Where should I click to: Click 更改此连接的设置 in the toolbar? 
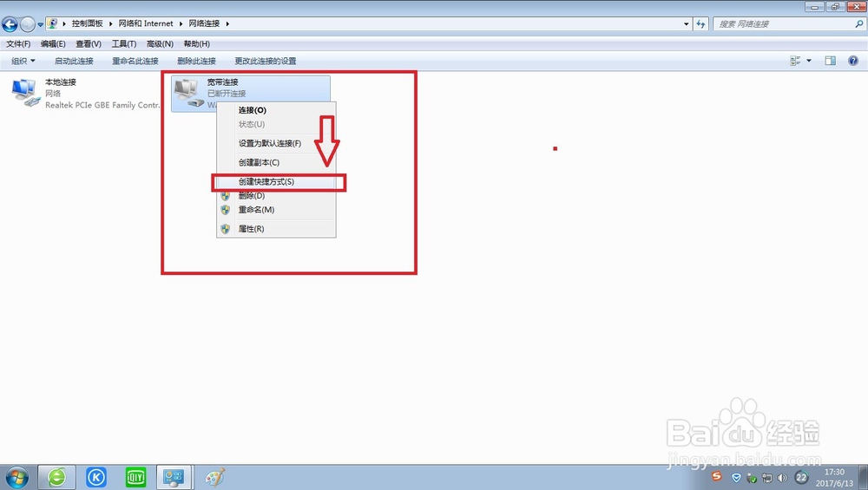(x=265, y=61)
